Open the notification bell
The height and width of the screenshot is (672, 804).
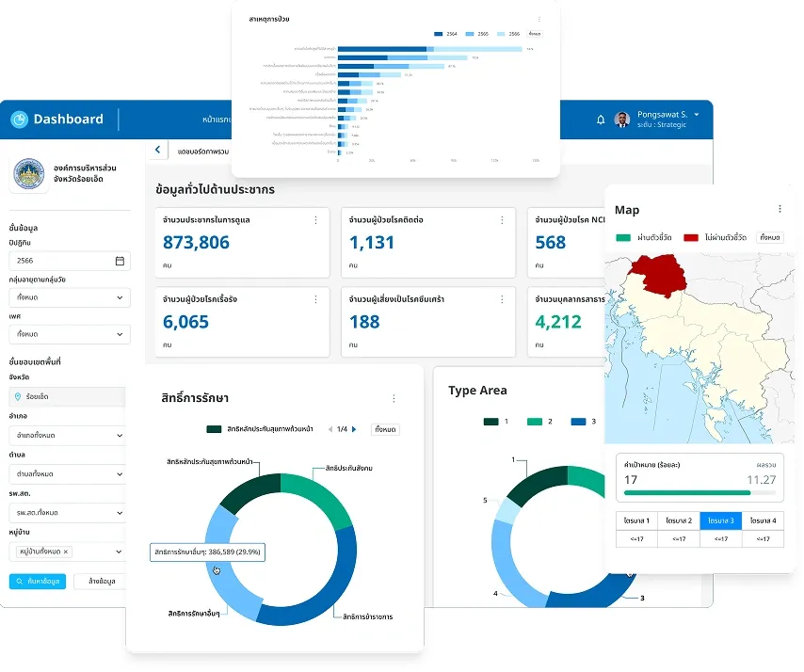pos(601,120)
